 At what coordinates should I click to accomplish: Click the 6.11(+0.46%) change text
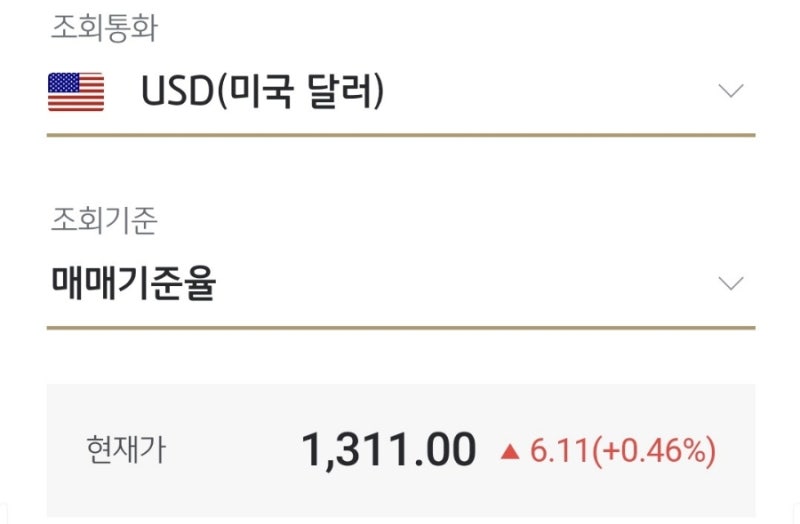[623, 451]
